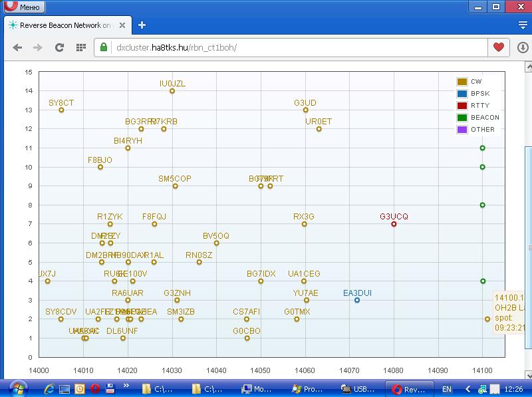Click the Show Desktop quick launch icon
The height and width of the screenshot is (397, 532).
point(65,389)
